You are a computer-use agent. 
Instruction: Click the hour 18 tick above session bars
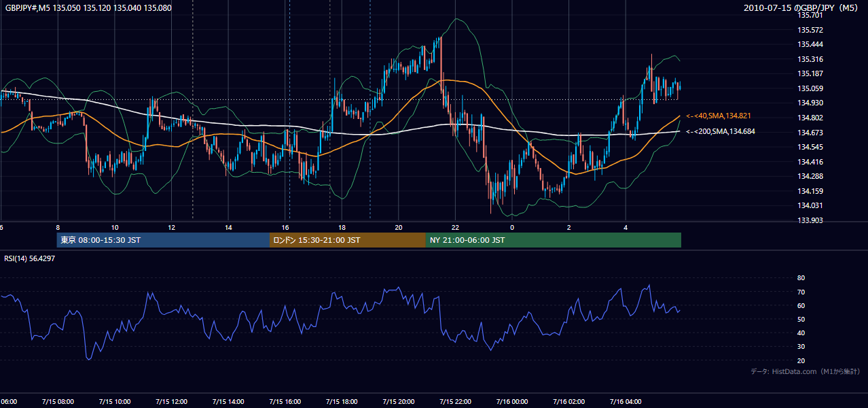[342, 227]
